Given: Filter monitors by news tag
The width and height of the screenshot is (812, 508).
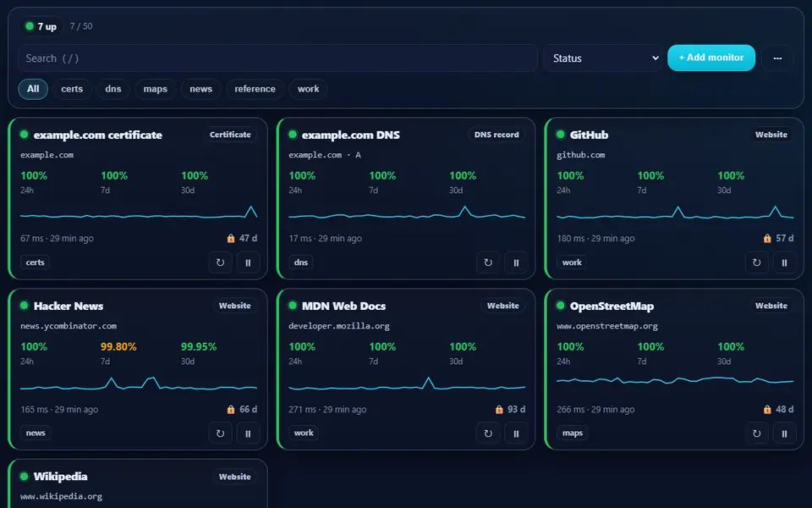Looking at the screenshot, I should coord(201,89).
